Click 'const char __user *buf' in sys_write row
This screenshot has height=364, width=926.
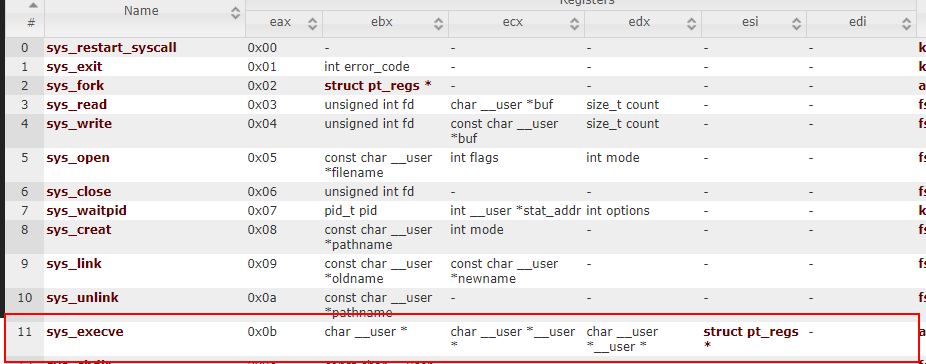coord(504,131)
